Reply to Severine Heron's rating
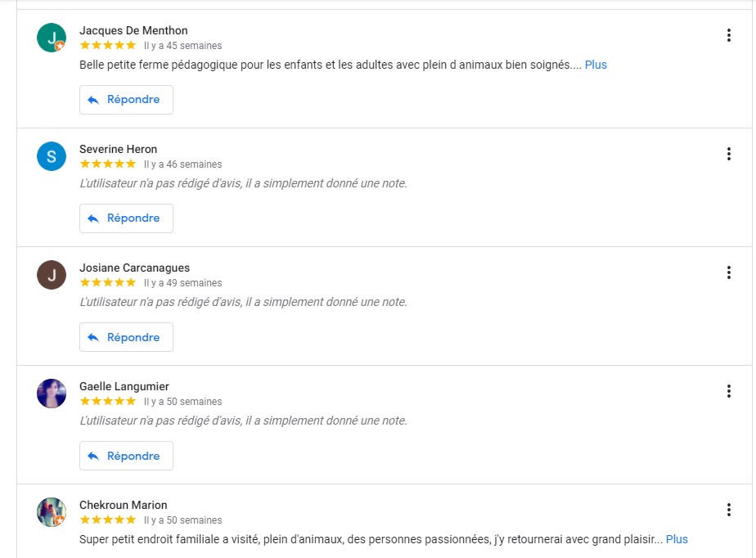 coord(126,218)
